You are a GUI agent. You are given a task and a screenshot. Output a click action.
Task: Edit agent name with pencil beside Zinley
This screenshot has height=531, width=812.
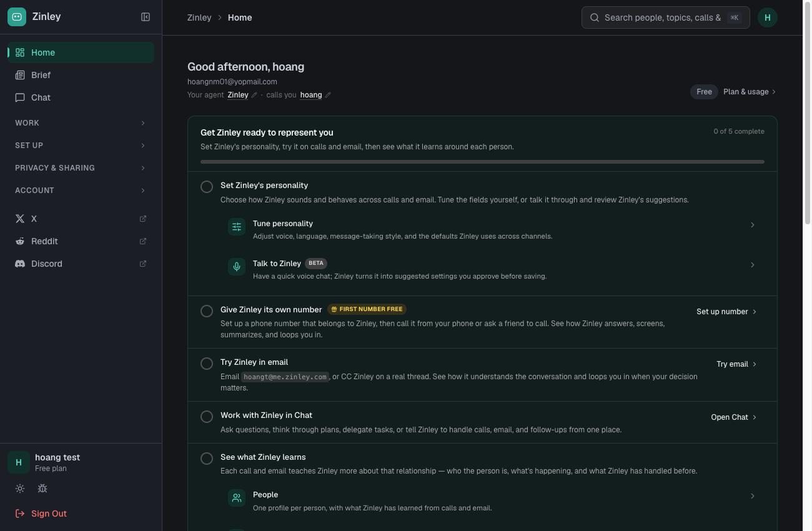254,95
